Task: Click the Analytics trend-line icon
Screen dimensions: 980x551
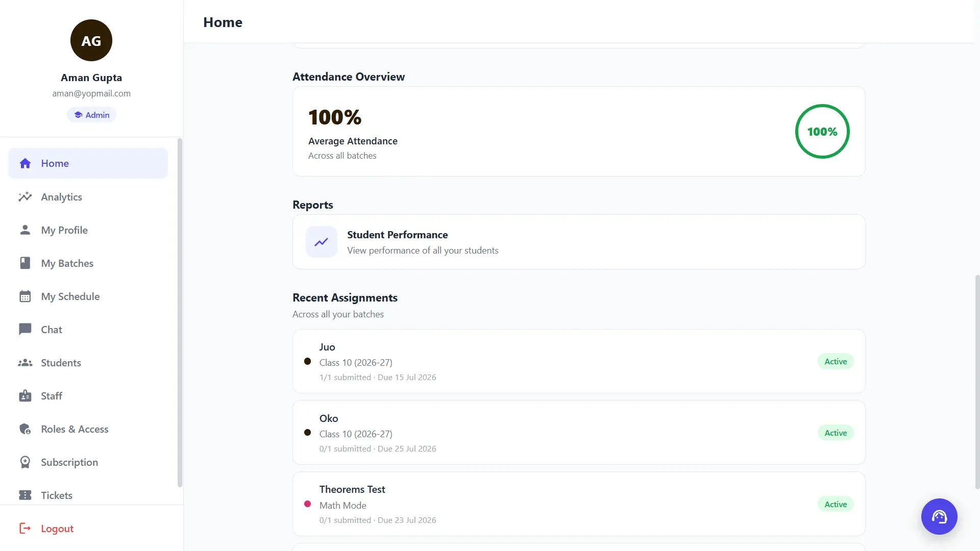Action: pos(25,197)
